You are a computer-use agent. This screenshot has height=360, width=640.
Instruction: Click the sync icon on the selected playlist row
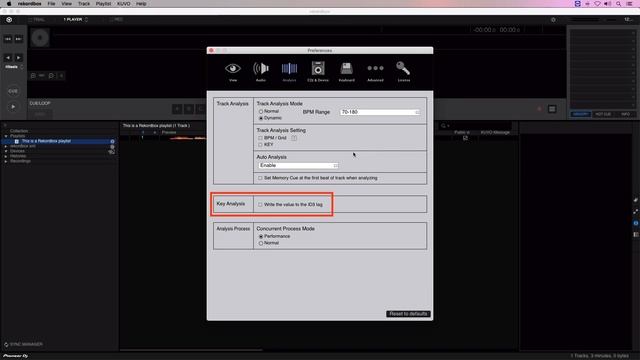[x=112, y=141]
